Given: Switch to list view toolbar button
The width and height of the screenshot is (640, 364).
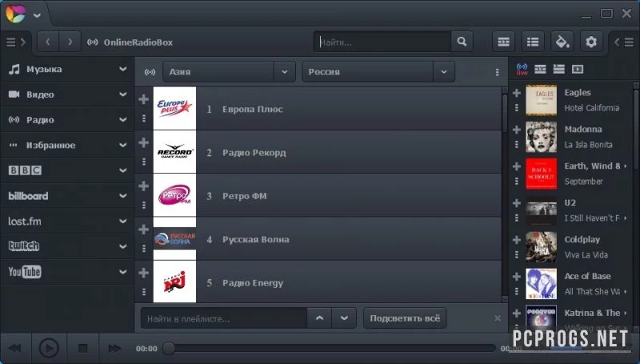Looking at the screenshot, I should click(533, 42).
